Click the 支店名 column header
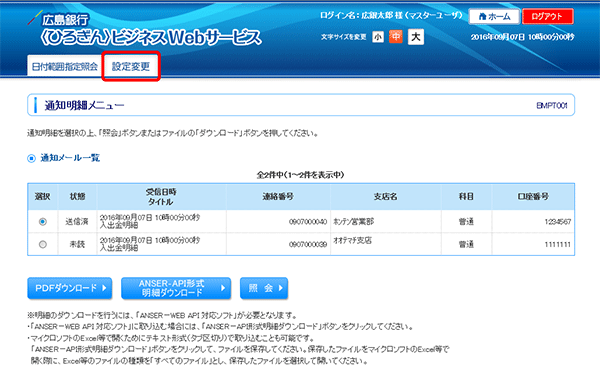Screen dimensions: 600x388 click(x=386, y=197)
